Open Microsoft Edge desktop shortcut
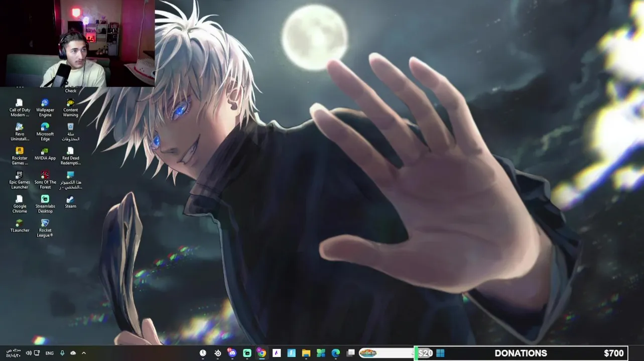Viewport: 644px width, 361px height. [x=45, y=132]
